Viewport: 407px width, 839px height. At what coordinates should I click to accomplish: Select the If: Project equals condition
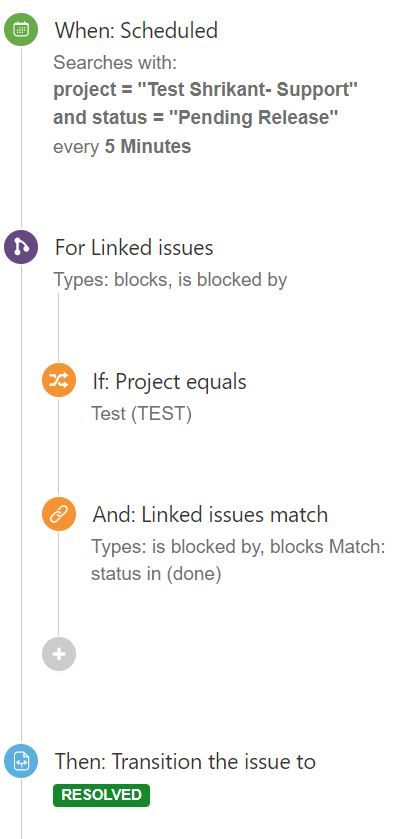(x=169, y=382)
